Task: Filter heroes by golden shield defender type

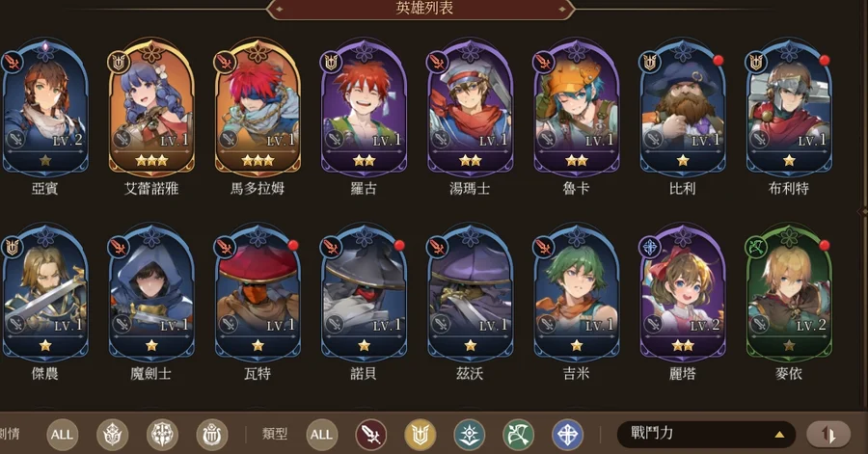Action: coord(420,435)
